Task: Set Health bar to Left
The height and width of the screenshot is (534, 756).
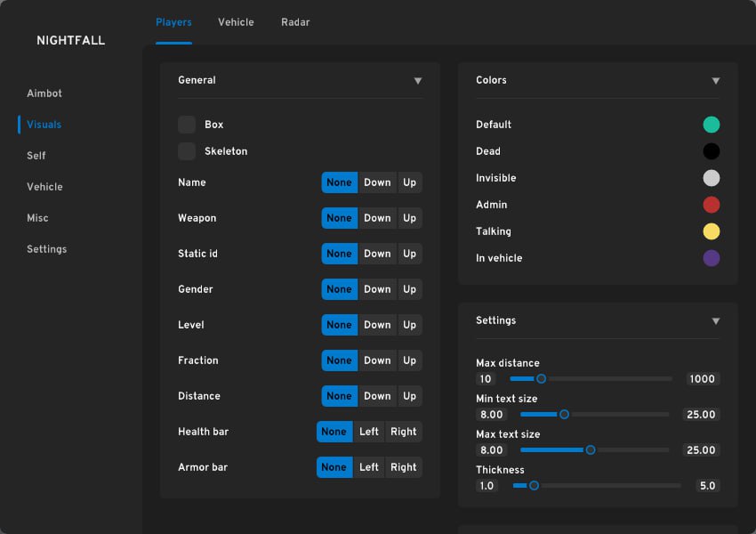Action: (368, 432)
